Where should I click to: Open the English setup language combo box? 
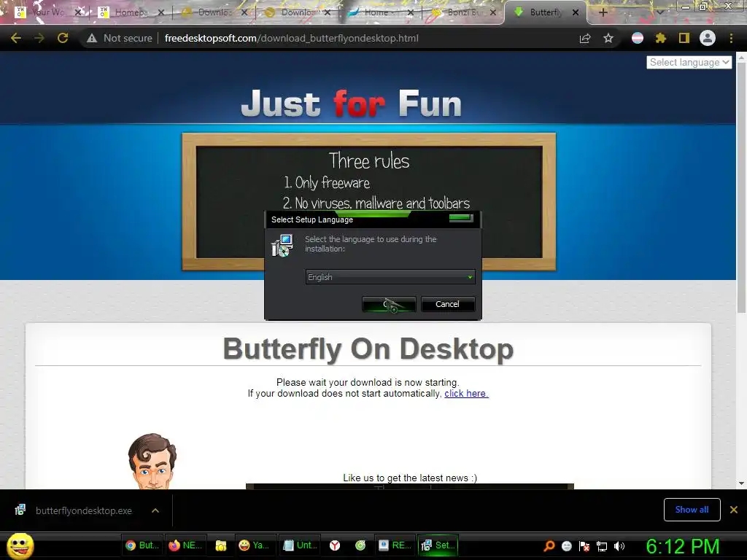390,276
